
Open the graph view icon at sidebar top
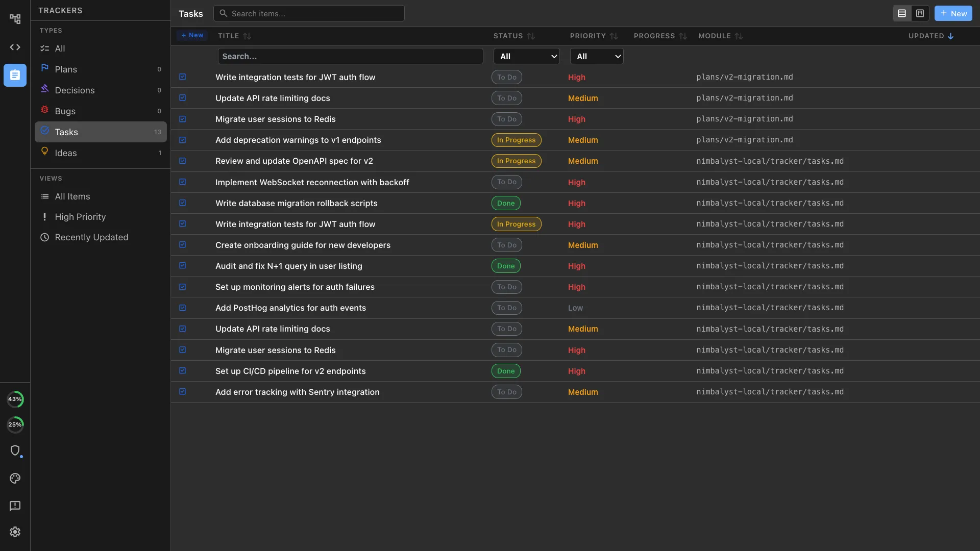15,18
